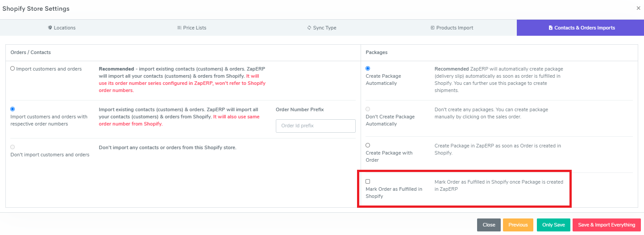This screenshot has width=644, height=235.
Task: Click the Locations tab pin icon
Action: point(50,28)
